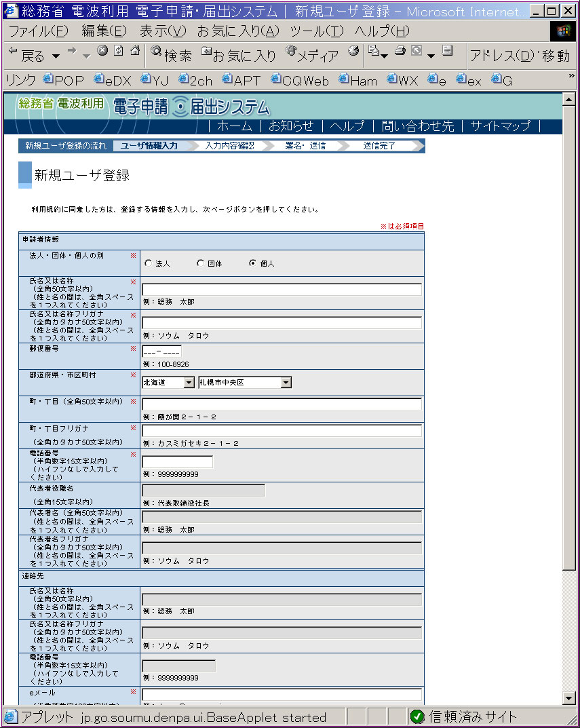This screenshot has height=728, width=580.
Task: Open the prefecture dropdown showing 北海道
Action: [x=168, y=383]
